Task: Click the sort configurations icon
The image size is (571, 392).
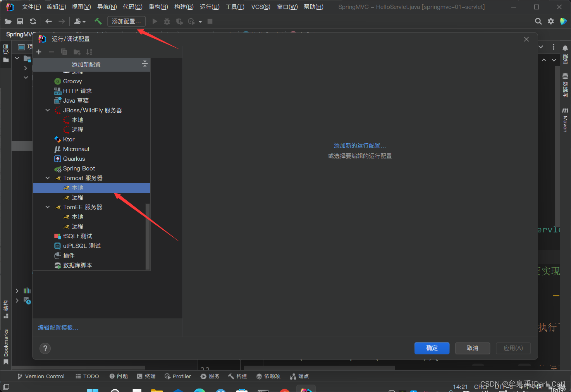Action: [89, 52]
